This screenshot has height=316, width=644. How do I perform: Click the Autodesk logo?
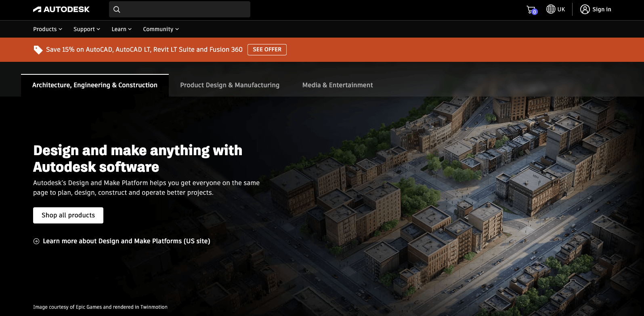click(x=61, y=9)
